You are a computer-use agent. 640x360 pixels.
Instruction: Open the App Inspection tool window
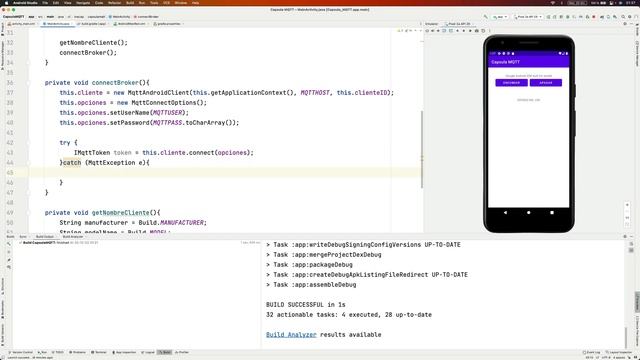click(x=124, y=352)
